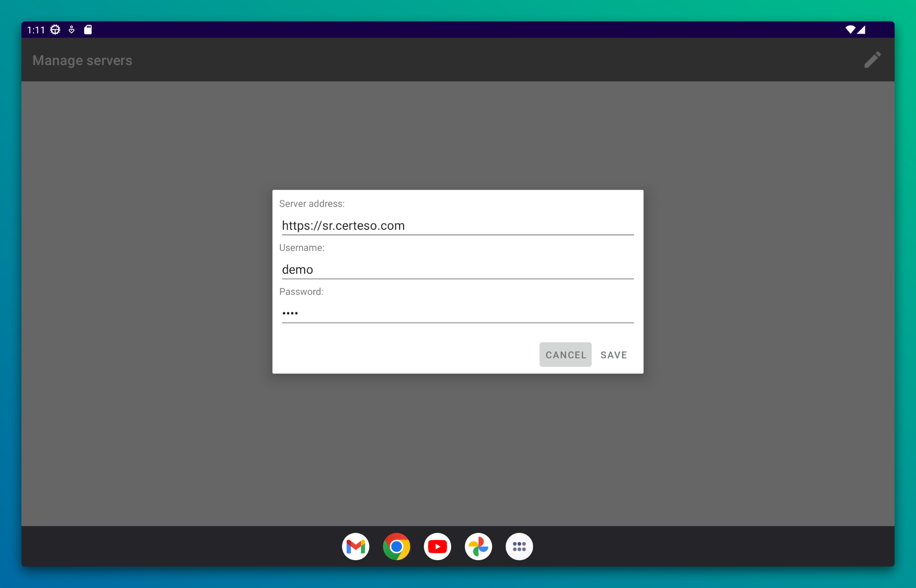The width and height of the screenshot is (916, 588).
Task: Click the pencil edit icon in the header
Action: pyautogui.click(x=872, y=60)
